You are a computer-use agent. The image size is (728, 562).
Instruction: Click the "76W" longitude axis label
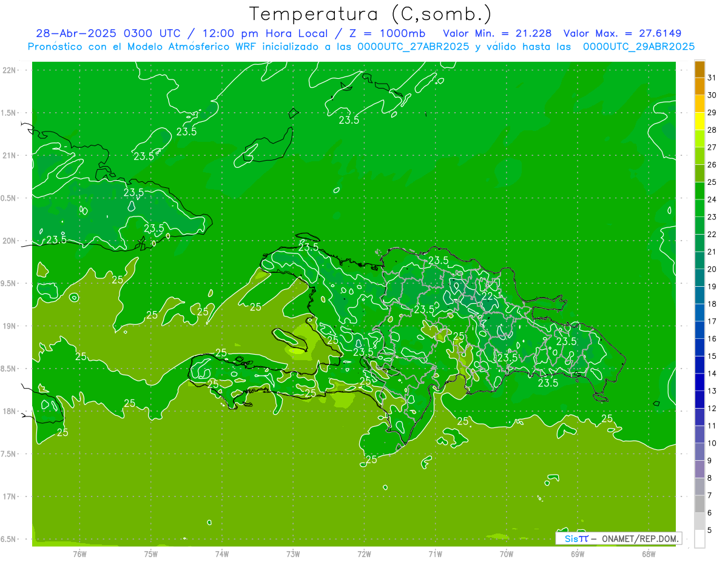(80, 554)
